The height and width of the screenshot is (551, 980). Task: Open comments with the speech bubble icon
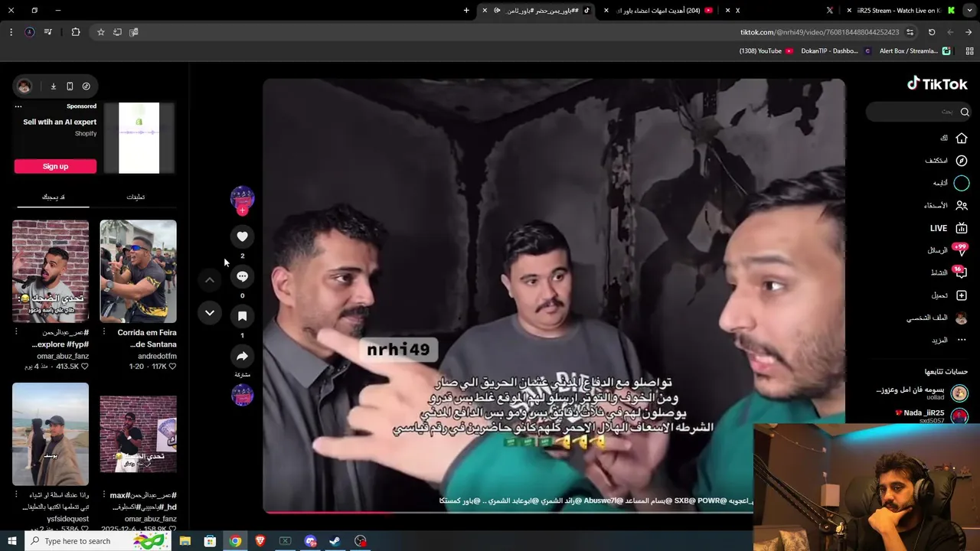coord(242,276)
